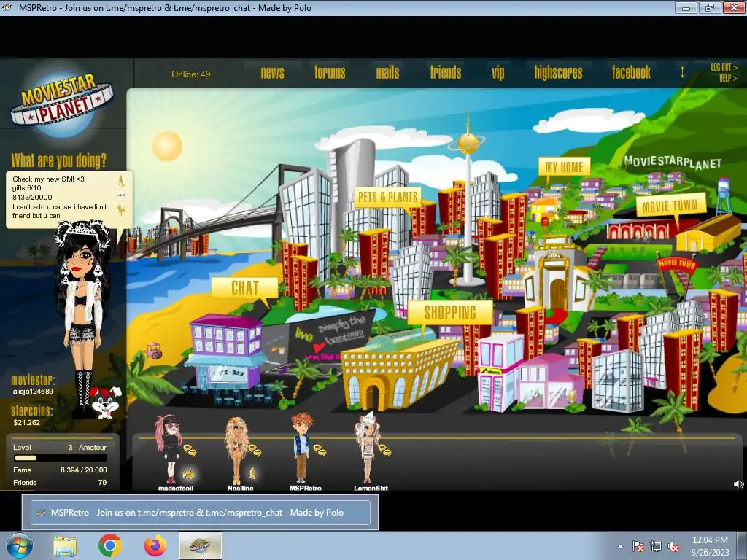Open the mails menu

(x=388, y=72)
